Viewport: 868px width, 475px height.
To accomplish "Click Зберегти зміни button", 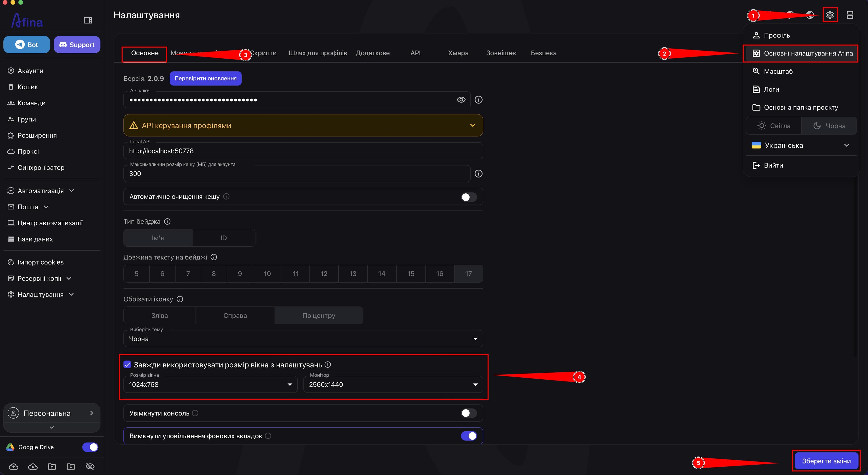I will (x=826, y=461).
